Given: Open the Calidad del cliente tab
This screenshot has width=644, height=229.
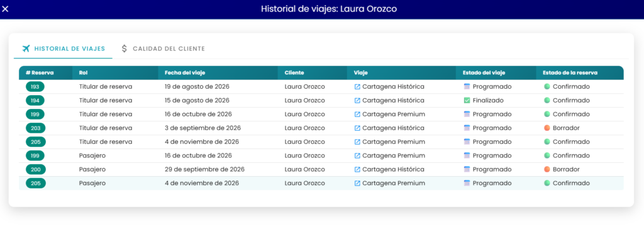Looking at the screenshot, I should pyautogui.click(x=163, y=48).
